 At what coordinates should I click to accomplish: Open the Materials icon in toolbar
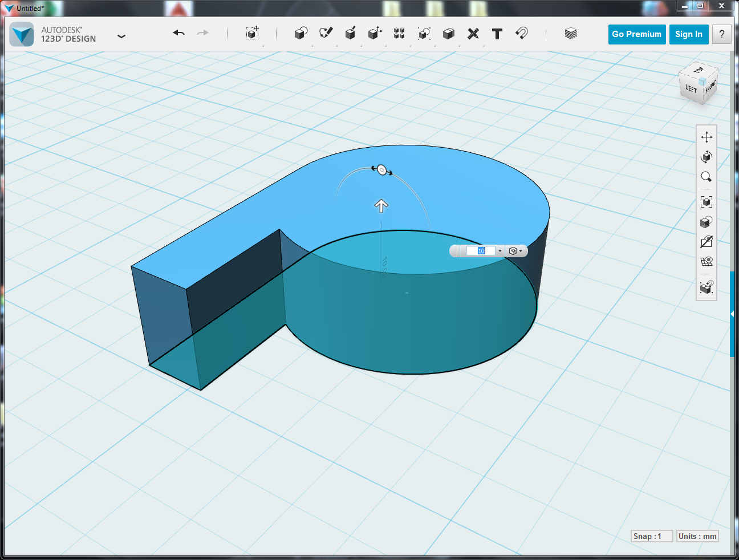coord(571,34)
